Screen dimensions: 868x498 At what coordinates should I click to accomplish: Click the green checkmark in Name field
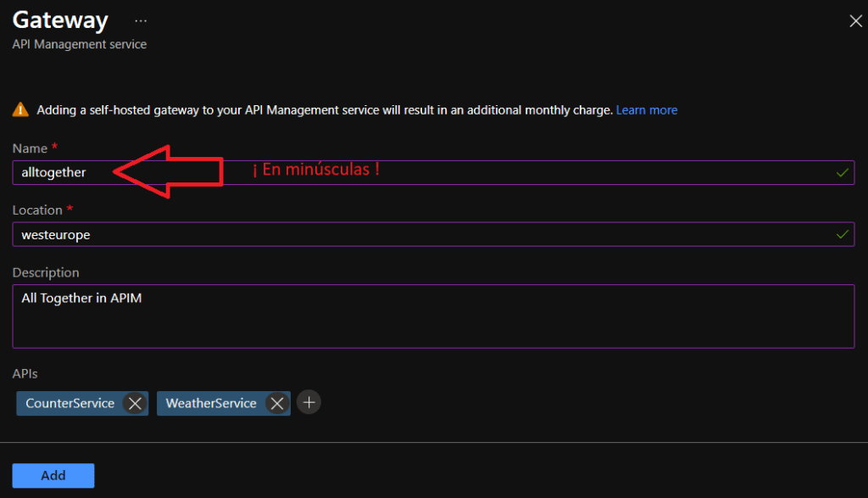pos(842,172)
